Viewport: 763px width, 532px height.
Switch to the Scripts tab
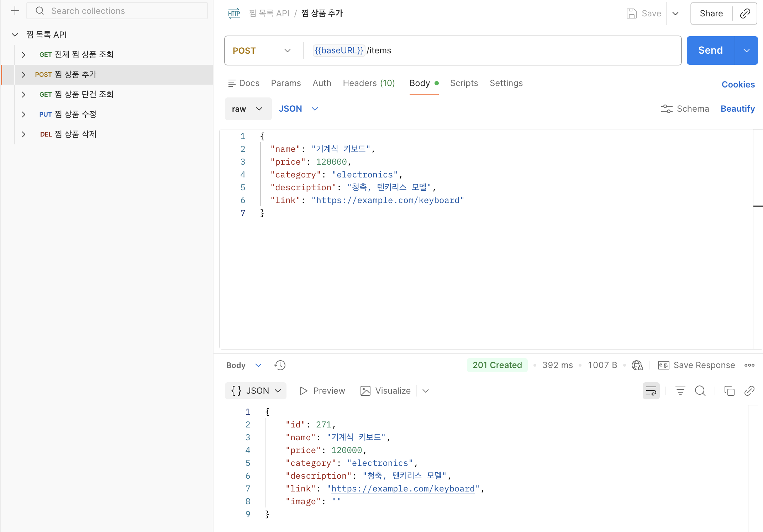coord(464,83)
